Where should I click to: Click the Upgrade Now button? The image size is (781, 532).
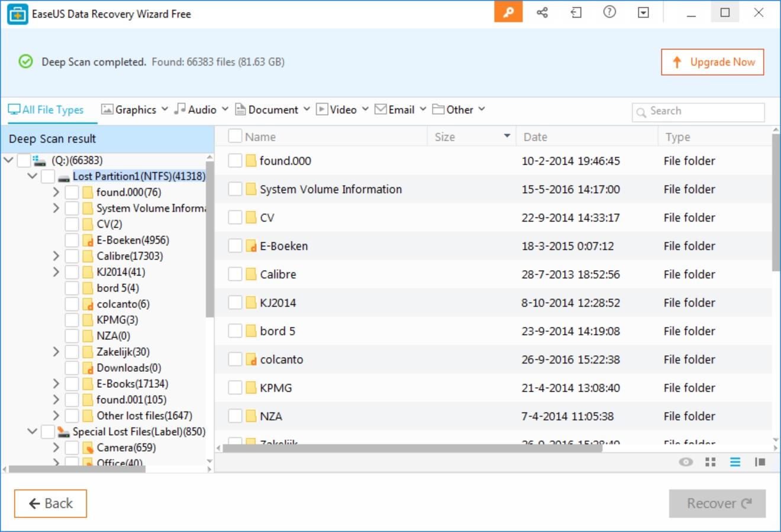[x=712, y=61]
